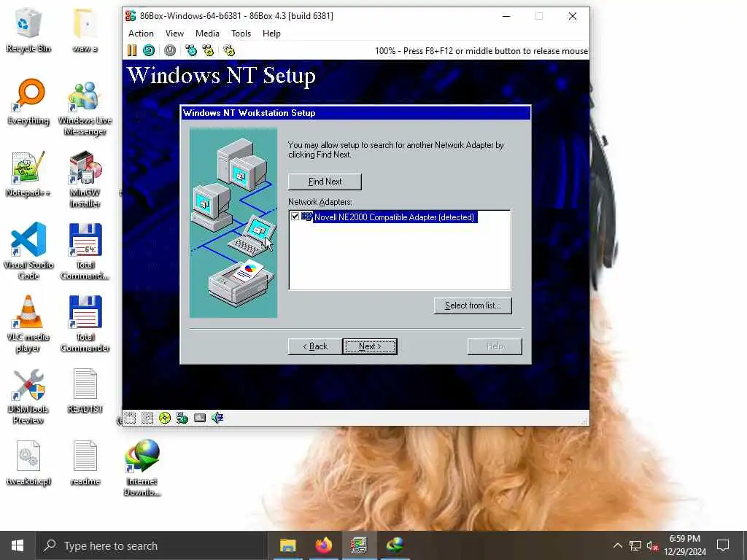Select DISMTools Preview desktop icon
Screen dimensions: 747x560
28,396
